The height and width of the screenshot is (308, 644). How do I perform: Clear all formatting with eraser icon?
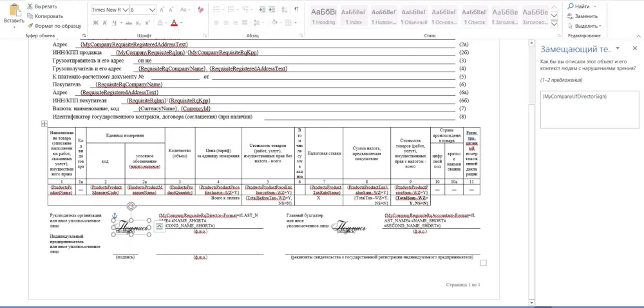click(200, 10)
